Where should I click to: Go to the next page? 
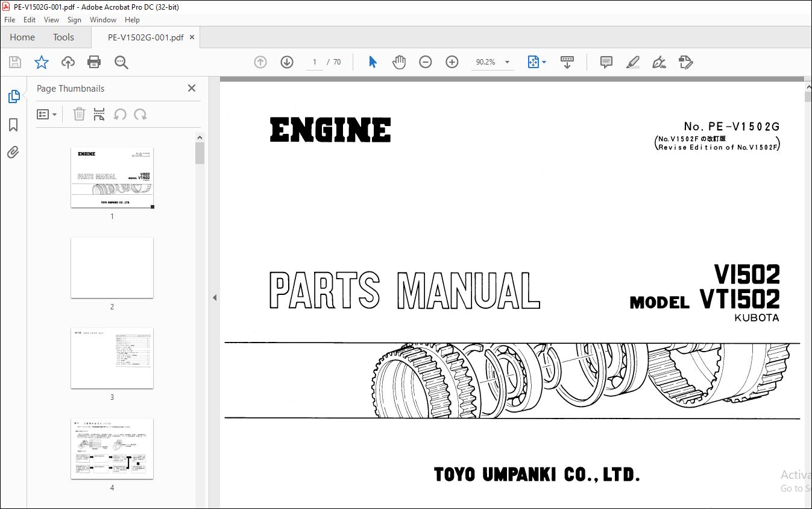(x=287, y=62)
